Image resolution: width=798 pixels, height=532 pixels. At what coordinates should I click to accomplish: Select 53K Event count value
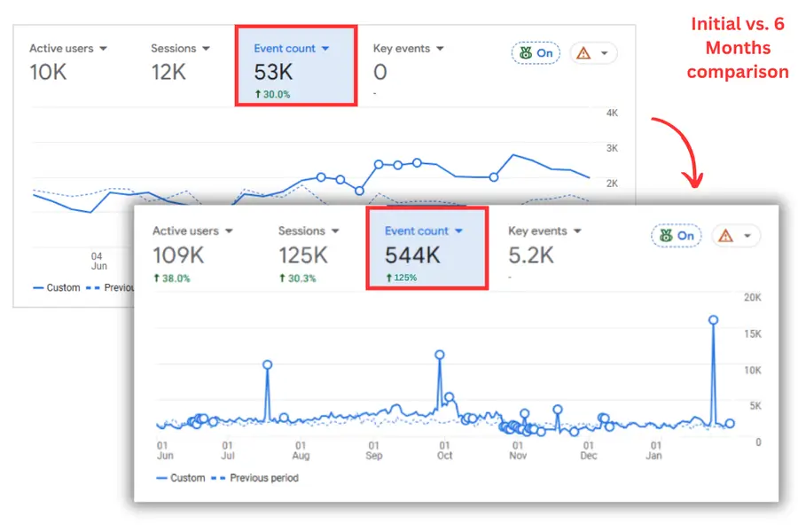[273, 72]
